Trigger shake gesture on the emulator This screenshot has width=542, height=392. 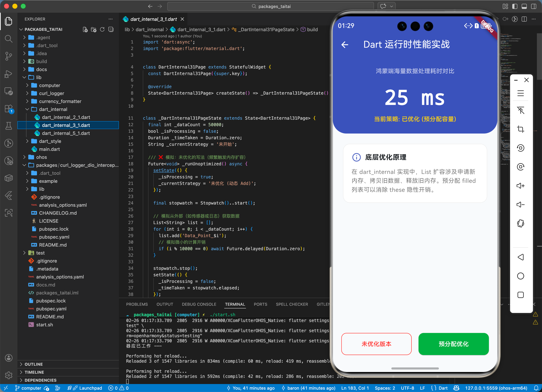[521, 224]
